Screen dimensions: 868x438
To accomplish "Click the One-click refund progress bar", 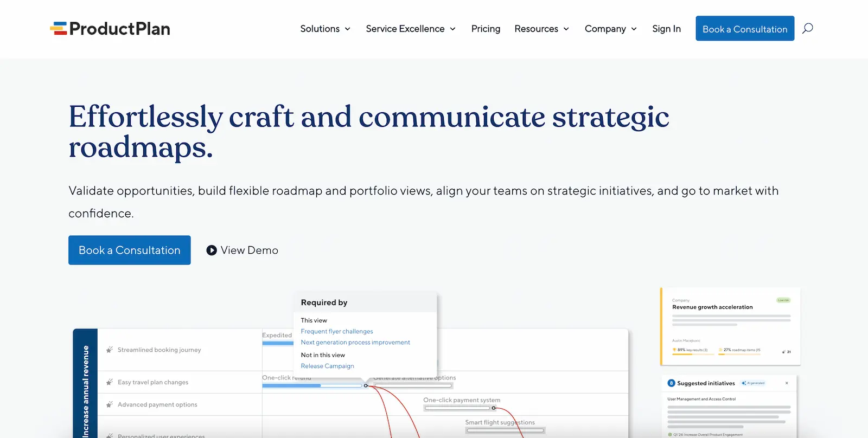I will (x=312, y=386).
